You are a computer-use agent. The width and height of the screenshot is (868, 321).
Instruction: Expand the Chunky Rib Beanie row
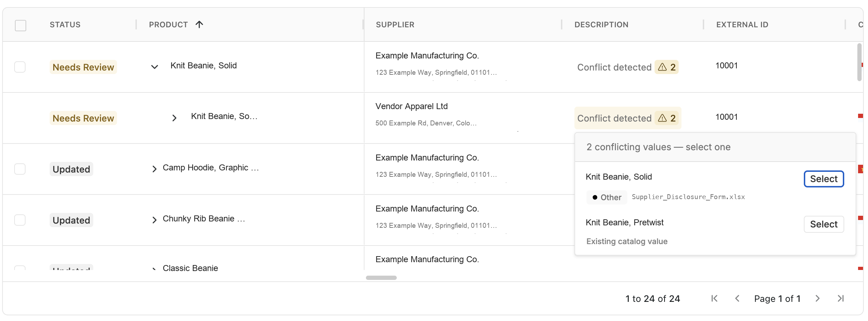(x=154, y=220)
